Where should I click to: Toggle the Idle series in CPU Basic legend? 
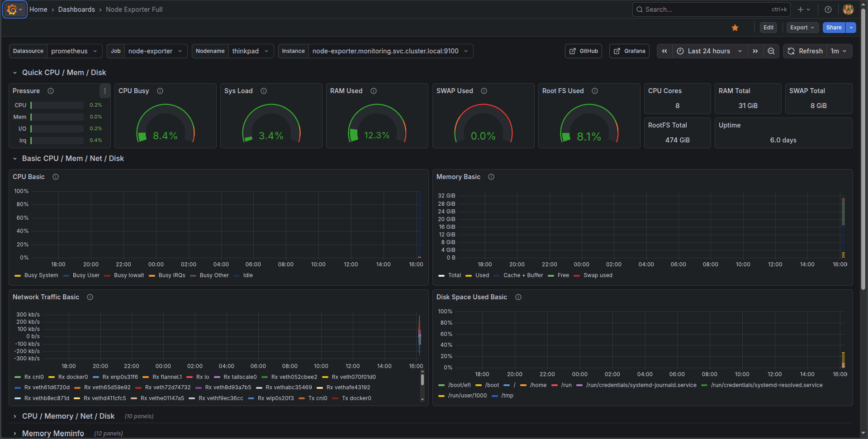point(247,275)
